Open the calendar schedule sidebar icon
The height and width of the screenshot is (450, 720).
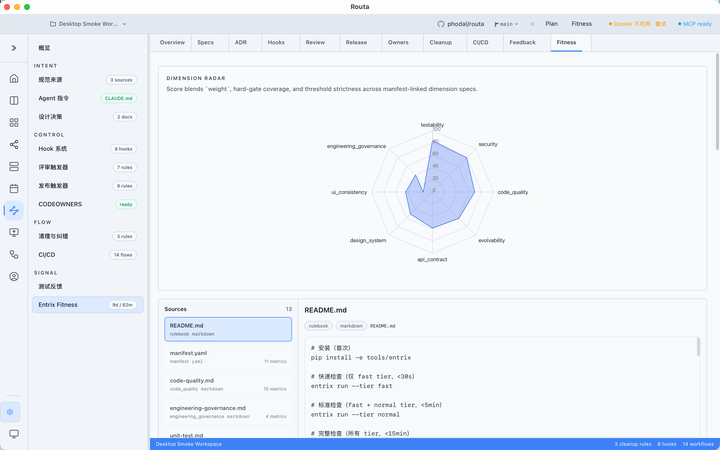point(14,188)
